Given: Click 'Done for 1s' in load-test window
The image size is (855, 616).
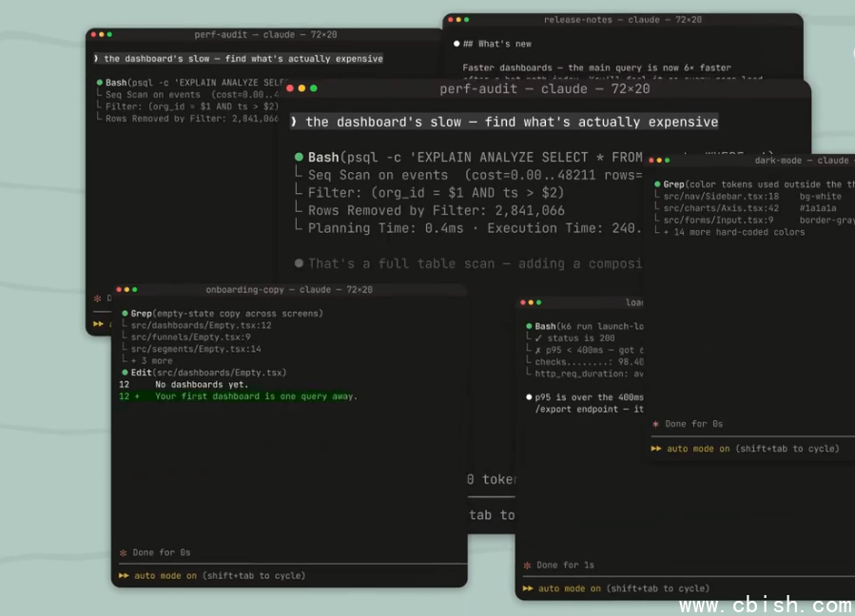Looking at the screenshot, I should pyautogui.click(x=566, y=566).
